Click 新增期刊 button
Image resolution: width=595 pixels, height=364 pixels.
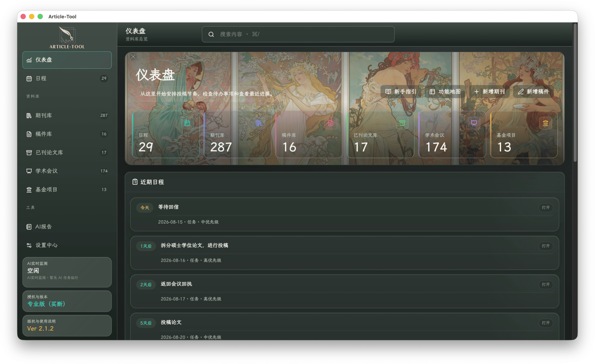[489, 92]
